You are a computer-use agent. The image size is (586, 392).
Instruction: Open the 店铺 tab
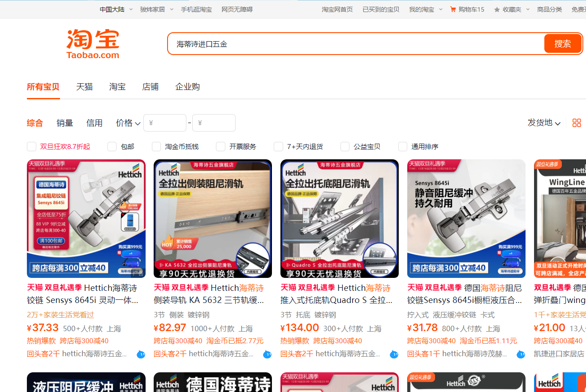tap(151, 87)
